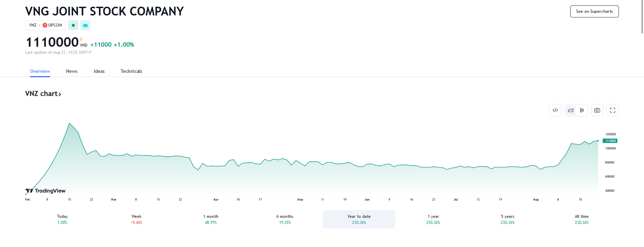Click the embed code icon
The width and height of the screenshot is (644, 247).
(555, 110)
